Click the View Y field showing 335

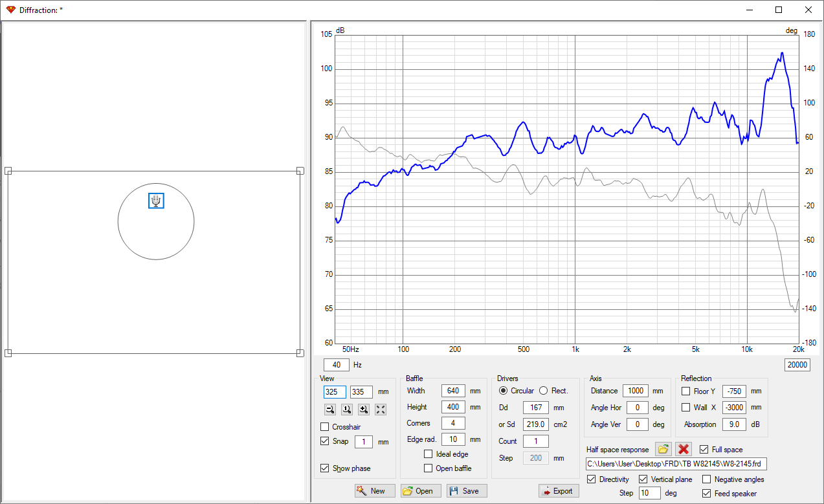click(x=361, y=392)
